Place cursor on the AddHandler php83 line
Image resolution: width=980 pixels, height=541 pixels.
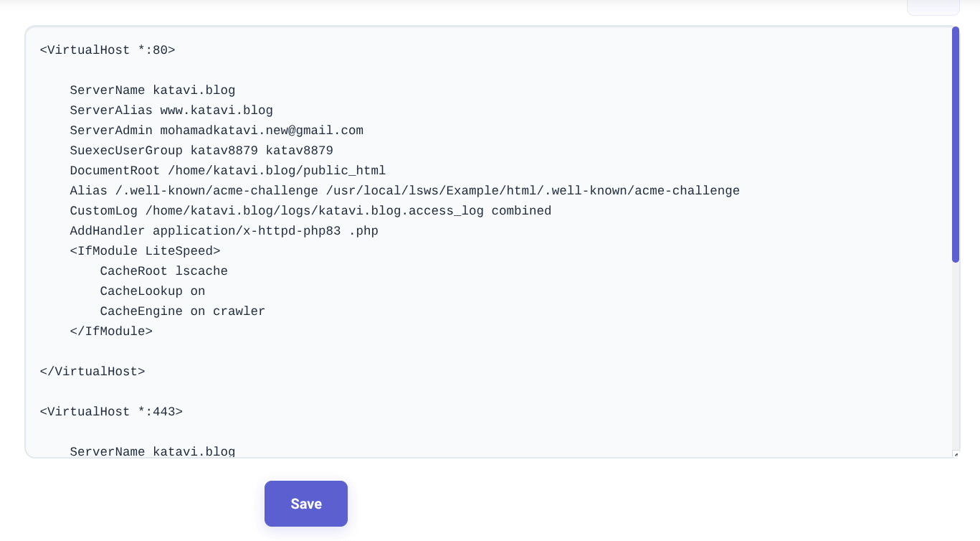223,231
